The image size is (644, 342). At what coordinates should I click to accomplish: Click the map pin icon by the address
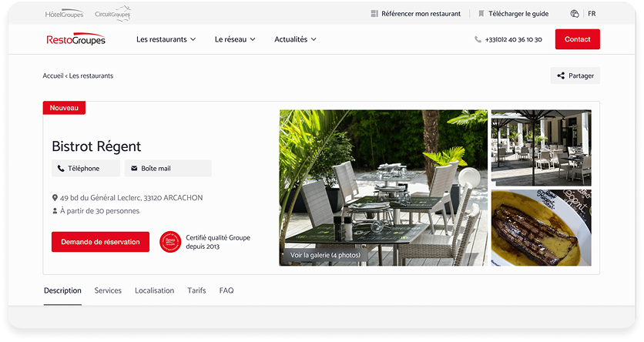pyautogui.click(x=55, y=198)
